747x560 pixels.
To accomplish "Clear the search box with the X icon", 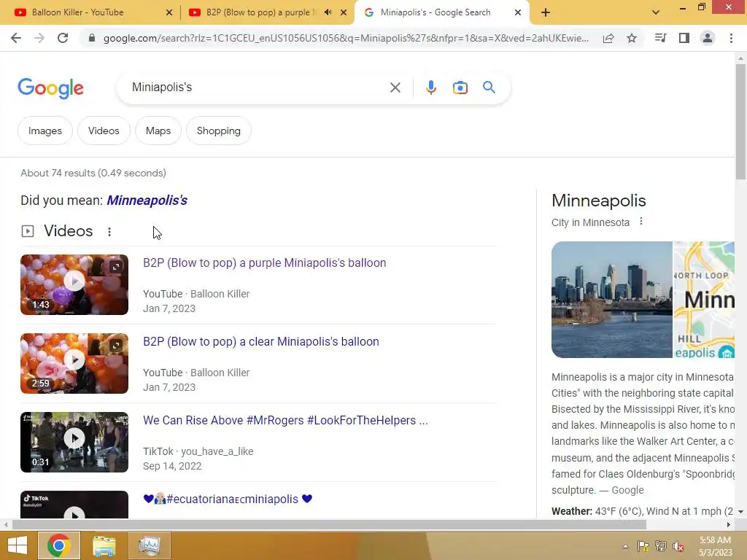I will tap(395, 87).
